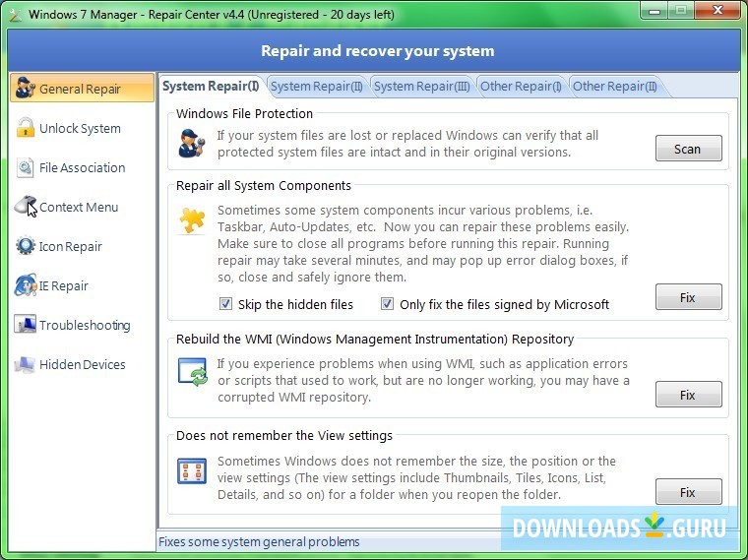Fix View settings not remembered
This screenshot has height=560, width=748.
click(688, 492)
